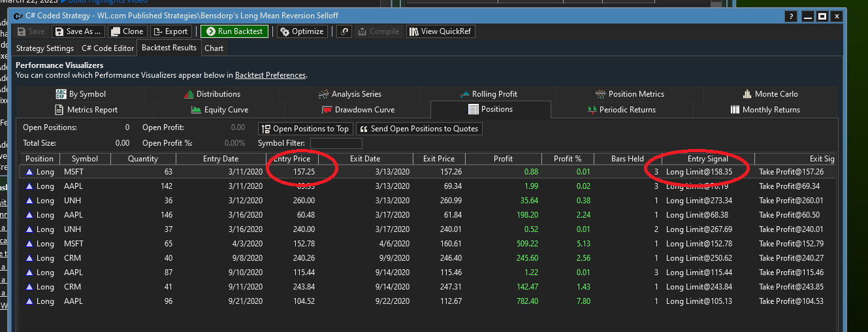868x332 pixels.
Task: Open the Monte Carlo tab
Action: coord(771,94)
